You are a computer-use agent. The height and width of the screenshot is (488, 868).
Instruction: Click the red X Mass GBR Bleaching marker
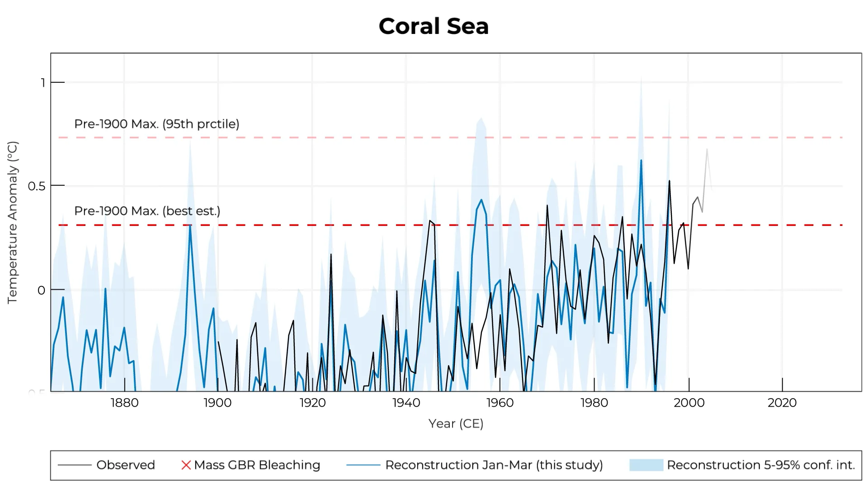coord(186,465)
